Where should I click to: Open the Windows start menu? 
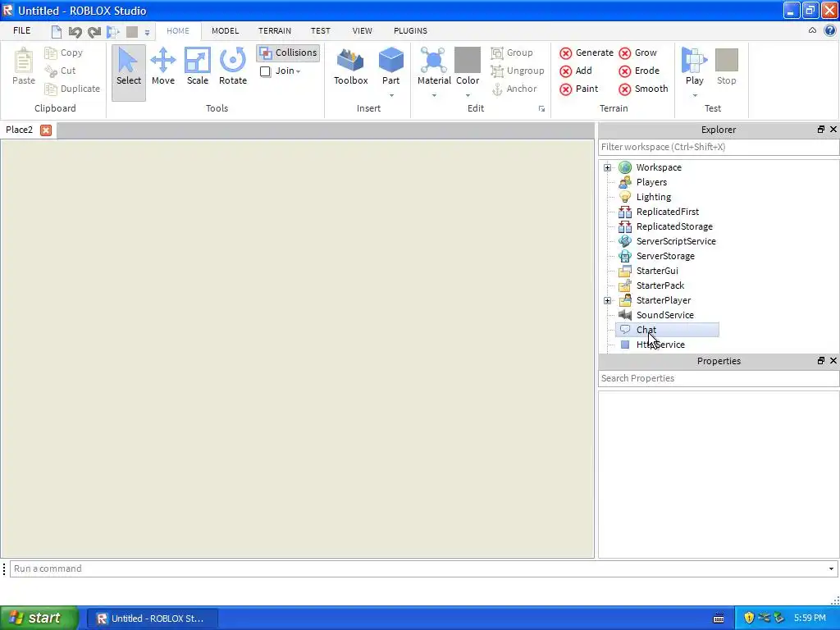click(39, 618)
